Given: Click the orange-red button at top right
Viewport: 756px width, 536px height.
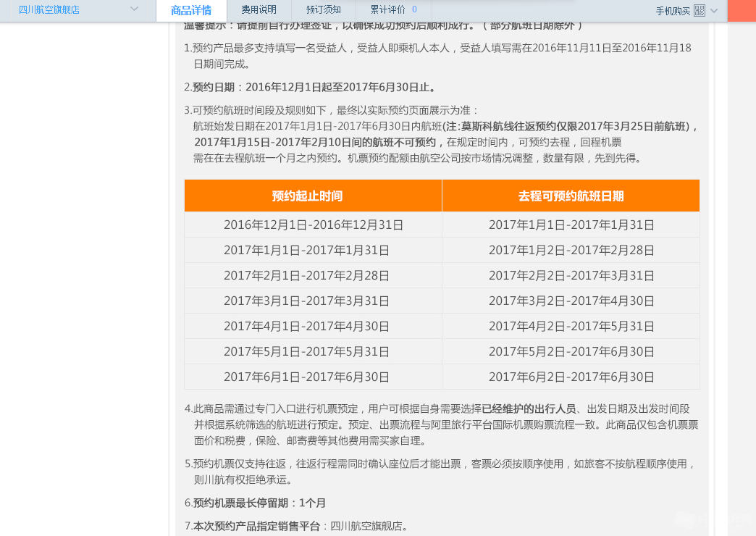Looking at the screenshot, I should [742, 10].
